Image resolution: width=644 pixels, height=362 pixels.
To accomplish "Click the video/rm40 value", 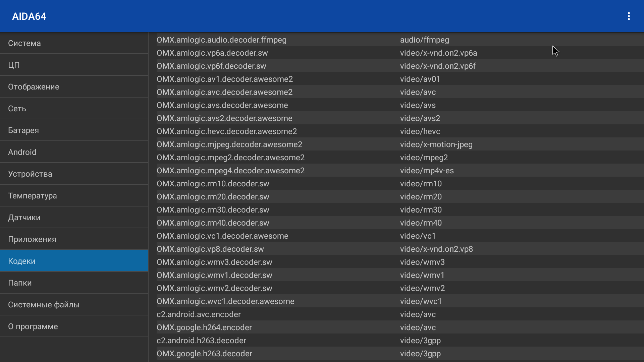I will pyautogui.click(x=421, y=223).
